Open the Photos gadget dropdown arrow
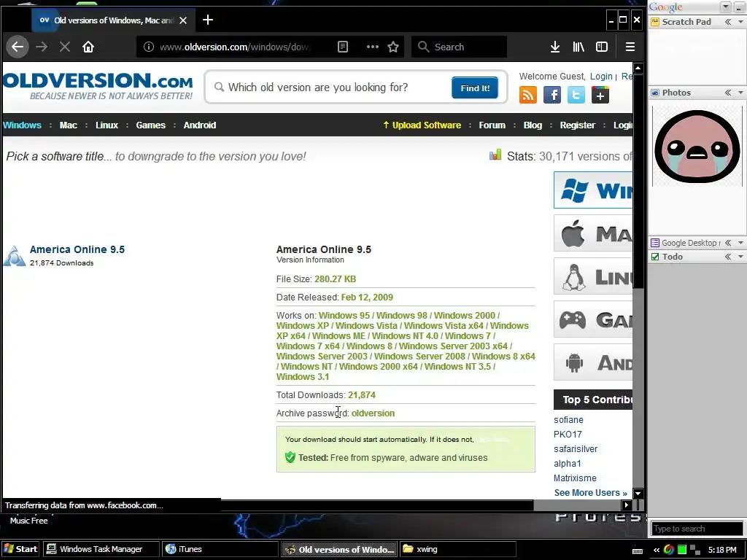 pyautogui.click(x=740, y=93)
